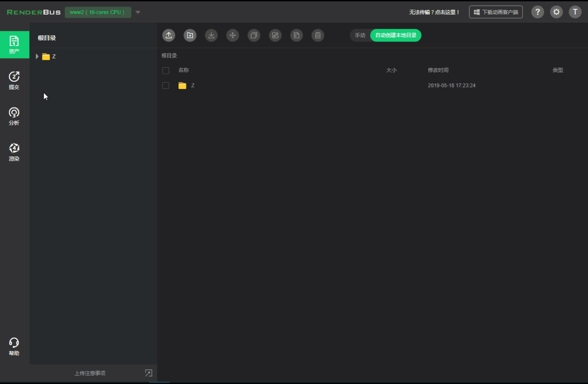The width and height of the screenshot is (588, 384).
Task: Go to the 渲染 sidebar tab
Action: pyautogui.click(x=14, y=152)
